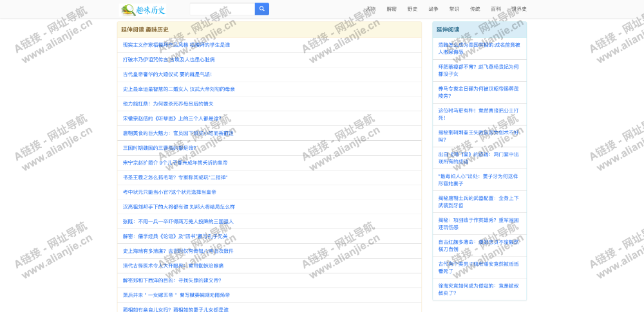Click the blue search magnifier button
644x312 pixels.
point(262,9)
